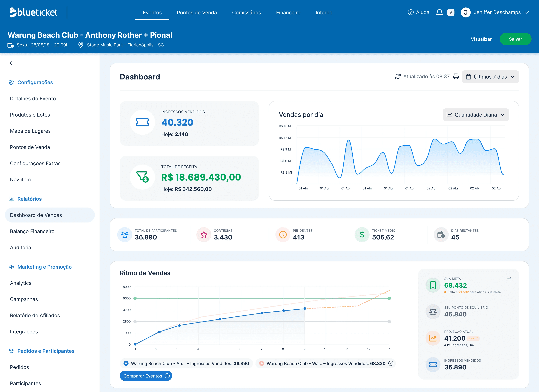539x392 pixels.
Task: Open the Jeniffer Deschamps user menu
Action: point(495,12)
